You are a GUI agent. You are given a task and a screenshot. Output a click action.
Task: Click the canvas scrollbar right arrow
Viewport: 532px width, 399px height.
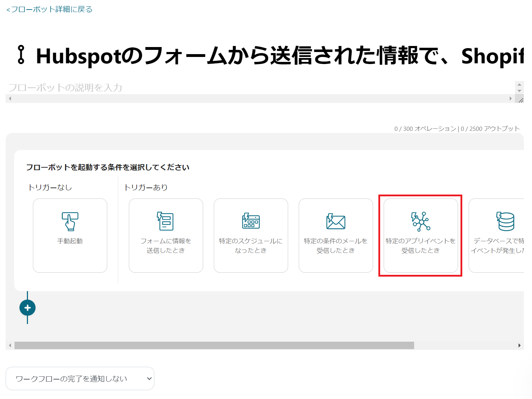tap(519, 345)
